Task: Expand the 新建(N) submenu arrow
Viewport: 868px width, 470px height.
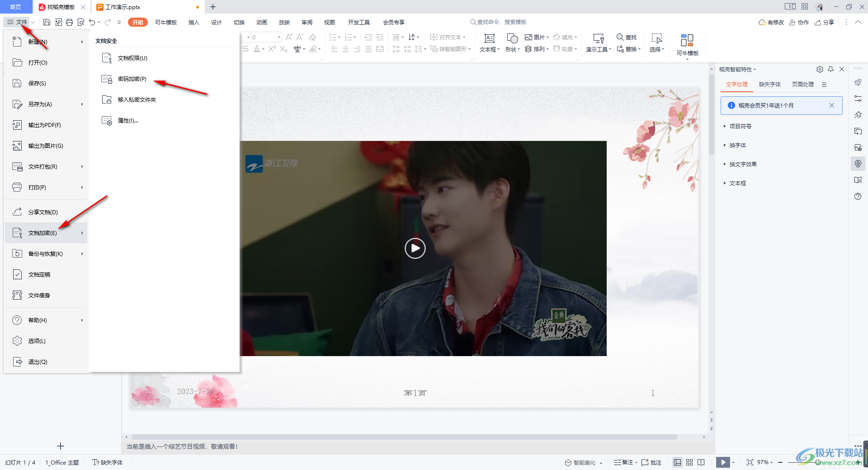Action: coord(82,42)
